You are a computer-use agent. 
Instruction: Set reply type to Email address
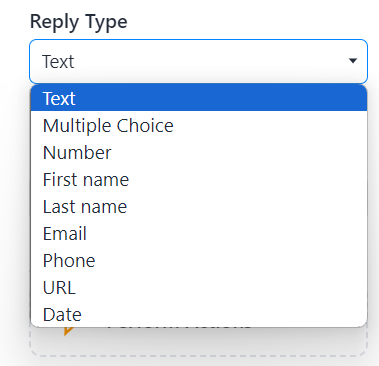click(x=199, y=234)
